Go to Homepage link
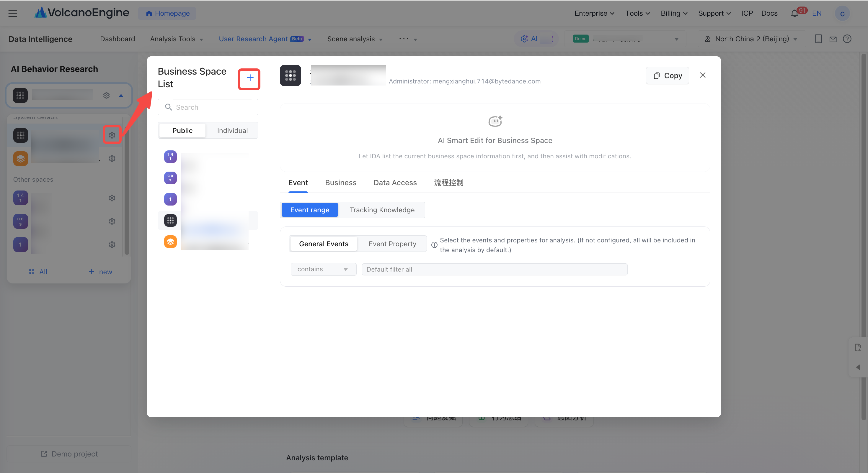 tap(167, 14)
